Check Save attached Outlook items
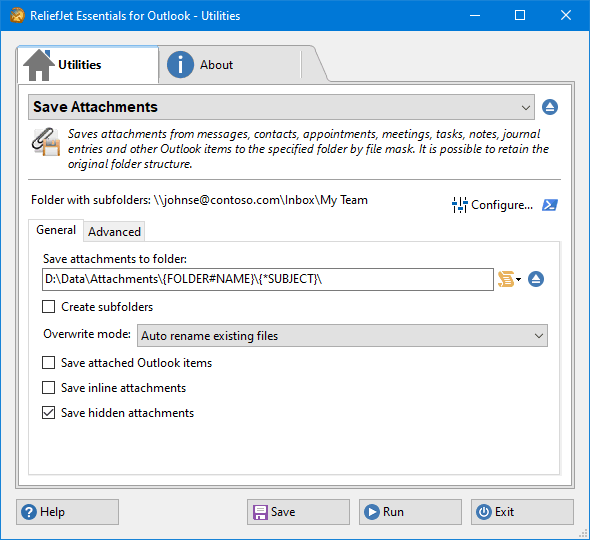 [49, 363]
